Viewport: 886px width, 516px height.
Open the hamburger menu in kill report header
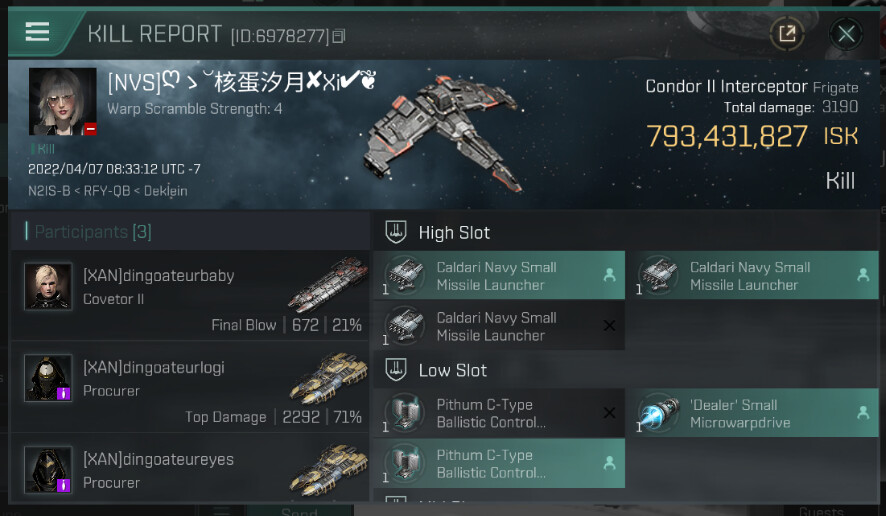pyautogui.click(x=37, y=32)
